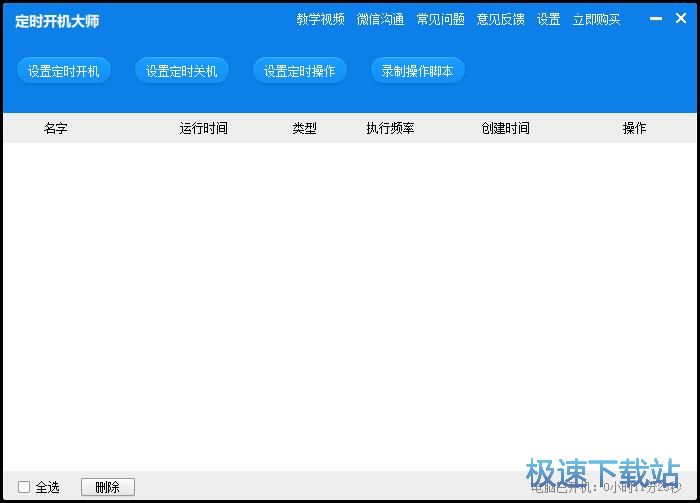Screen dimensions: 700x503
Task: Close the 定时开机大师 window
Action: [x=681, y=19]
